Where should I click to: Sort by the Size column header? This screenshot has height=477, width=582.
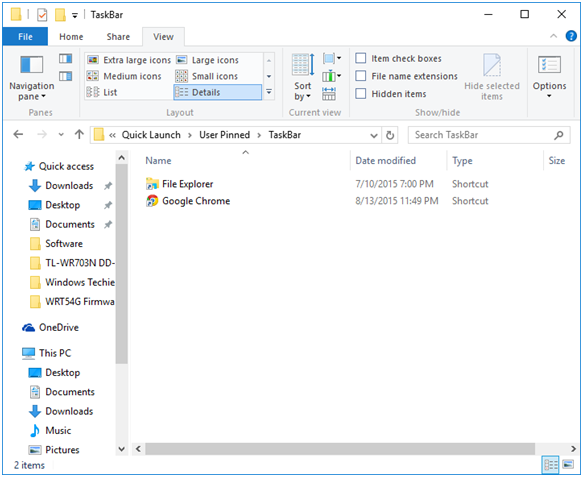tap(557, 161)
